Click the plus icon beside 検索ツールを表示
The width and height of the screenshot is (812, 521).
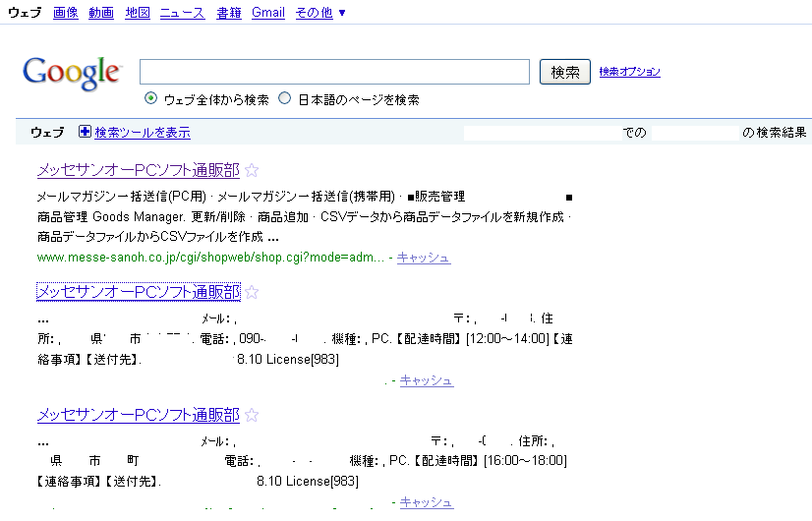(85, 132)
